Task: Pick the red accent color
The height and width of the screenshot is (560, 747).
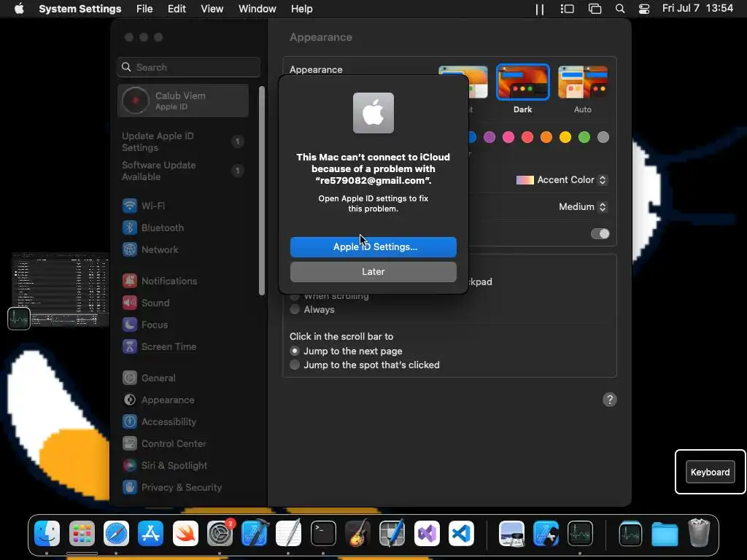Action: pyautogui.click(x=527, y=137)
